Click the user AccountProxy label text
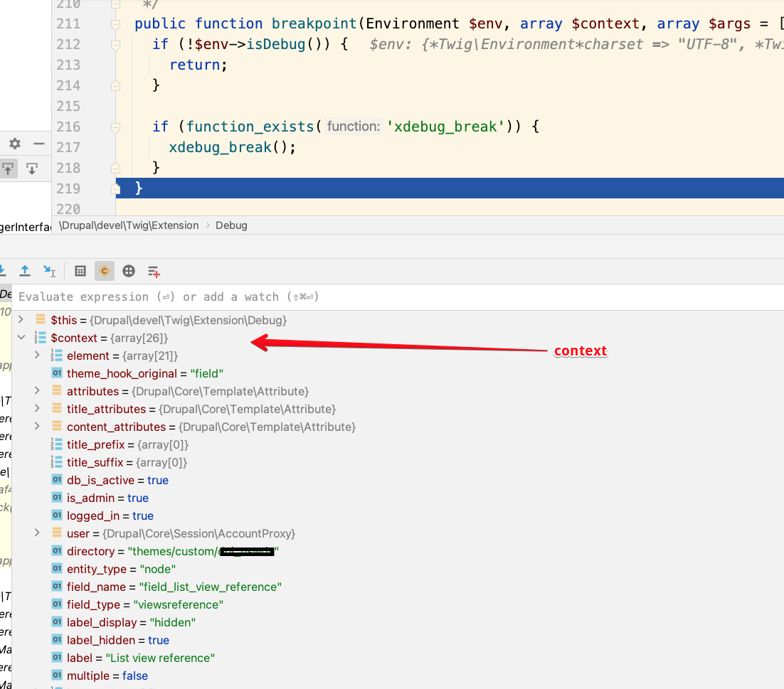The image size is (784, 689). click(181, 533)
